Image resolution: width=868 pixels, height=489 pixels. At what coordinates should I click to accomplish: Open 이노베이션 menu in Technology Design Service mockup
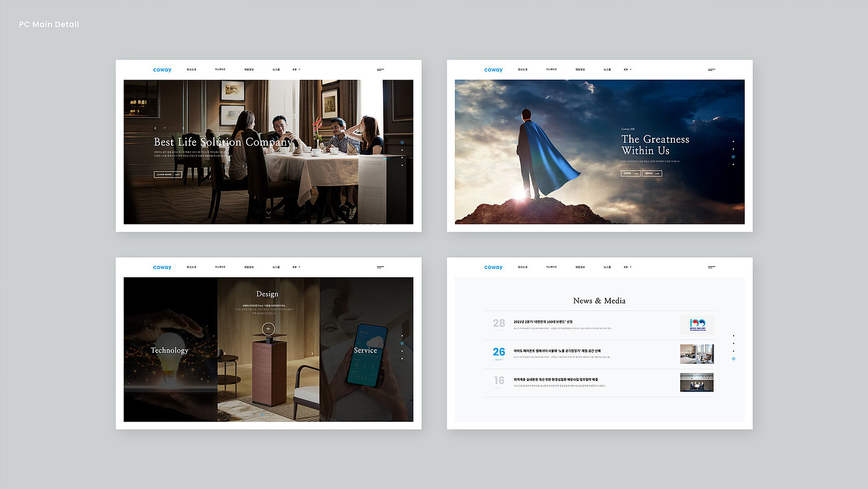[221, 267]
